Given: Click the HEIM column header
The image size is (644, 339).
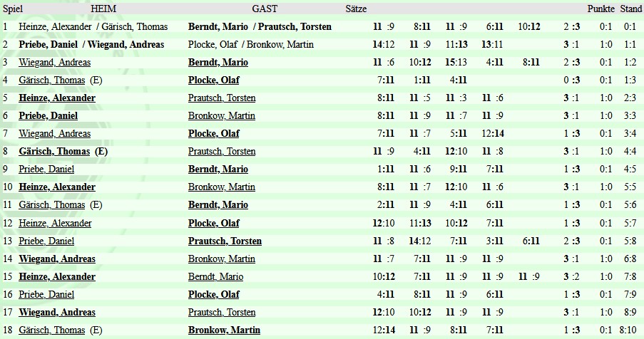Looking at the screenshot, I should (103, 9).
